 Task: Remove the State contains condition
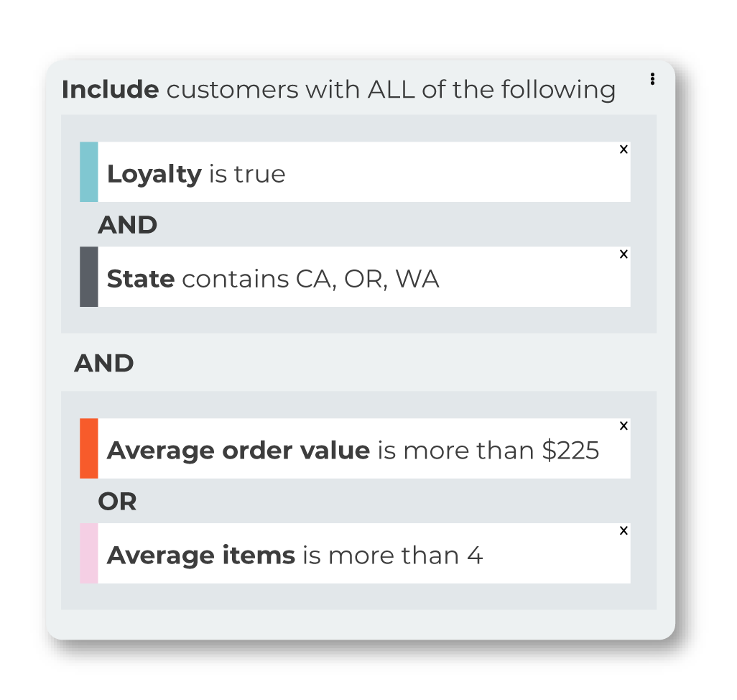[624, 254]
